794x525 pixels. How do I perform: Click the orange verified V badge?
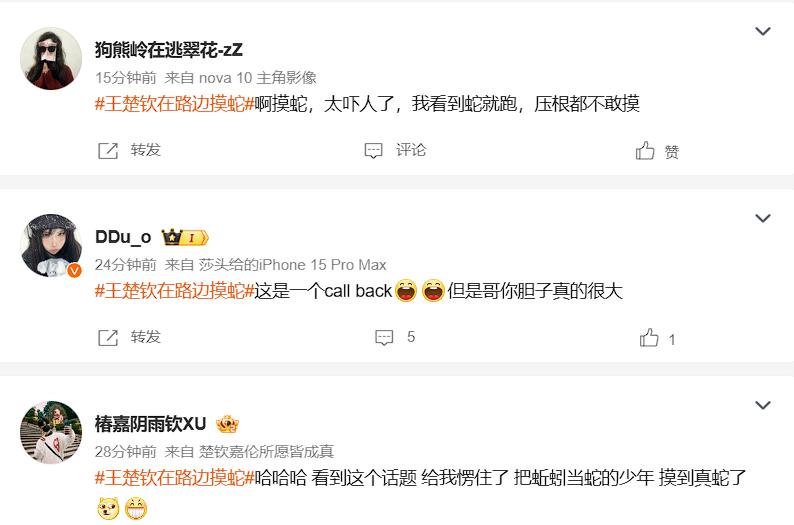(x=74, y=271)
